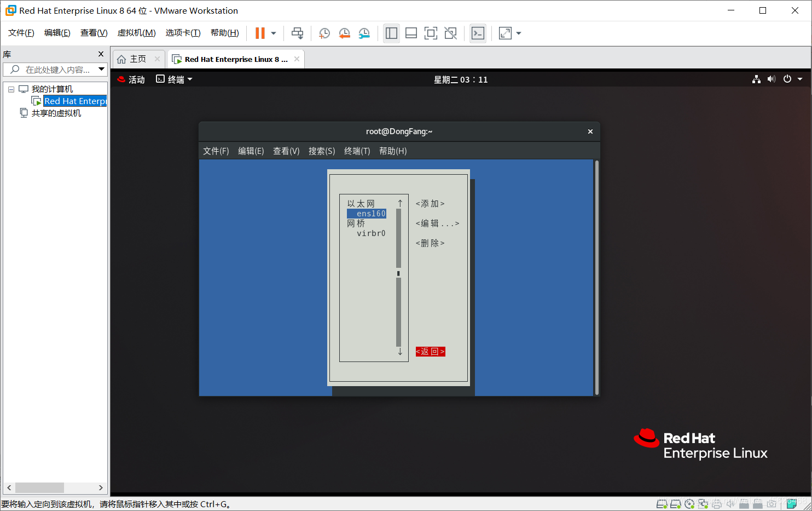Image resolution: width=812 pixels, height=511 pixels.
Task: Toggle the library sidebar display
Action: tap(391, 33)
